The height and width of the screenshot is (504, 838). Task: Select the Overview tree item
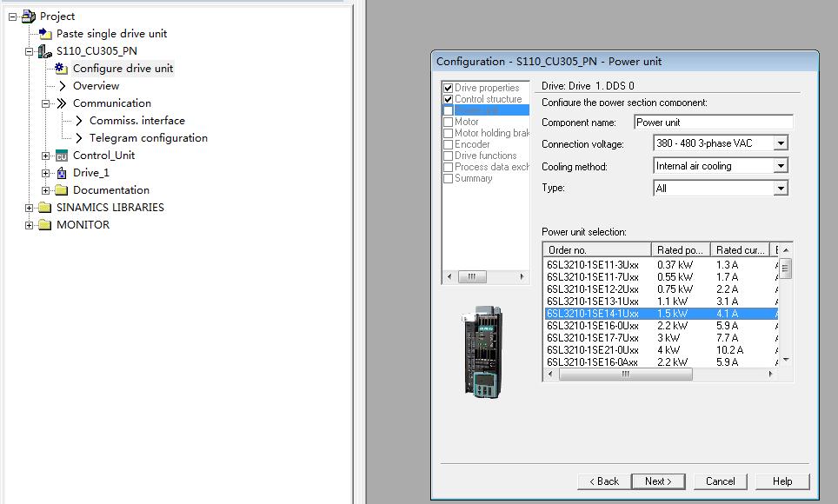96,86
